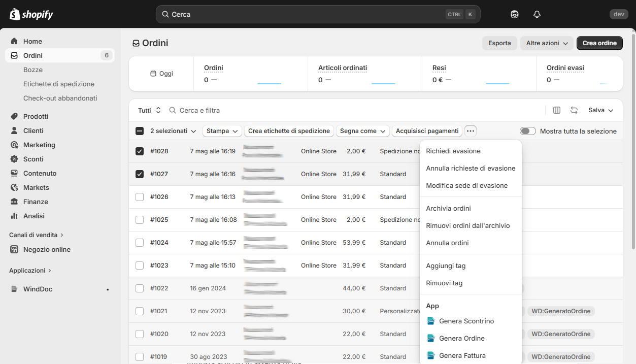Click the Ordini inbox icon in sidebar

[14, 55]
